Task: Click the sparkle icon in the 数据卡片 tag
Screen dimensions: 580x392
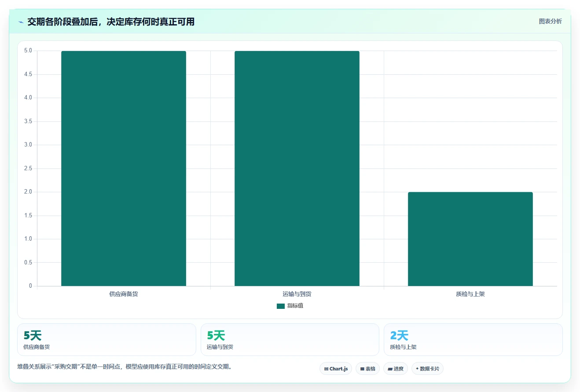Action: (417, 369)
